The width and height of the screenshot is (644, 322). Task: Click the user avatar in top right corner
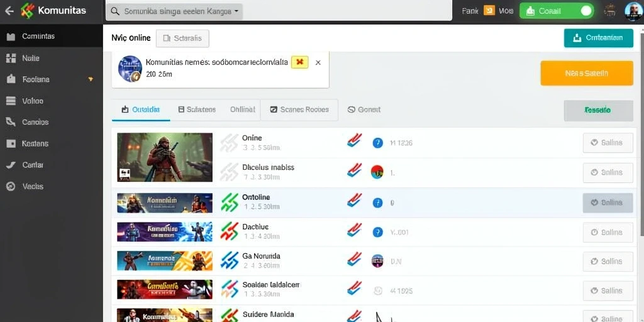(x=633, y=11)
